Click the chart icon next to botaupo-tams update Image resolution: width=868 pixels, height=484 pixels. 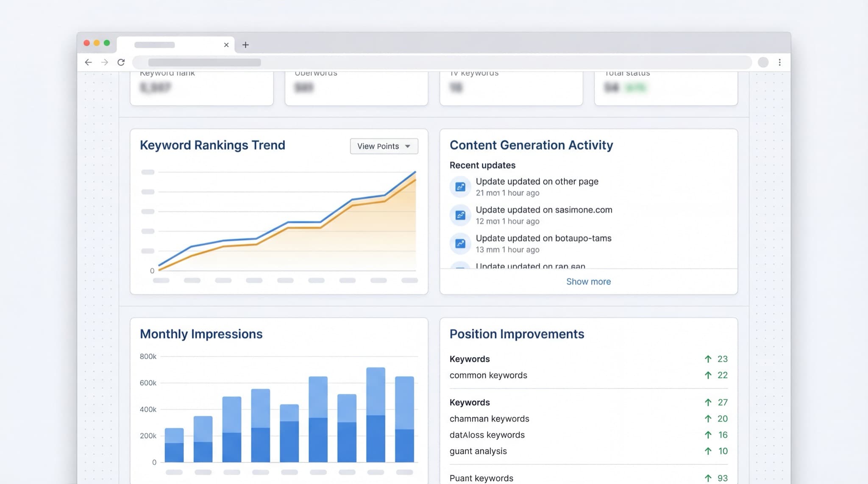(460, 243)
